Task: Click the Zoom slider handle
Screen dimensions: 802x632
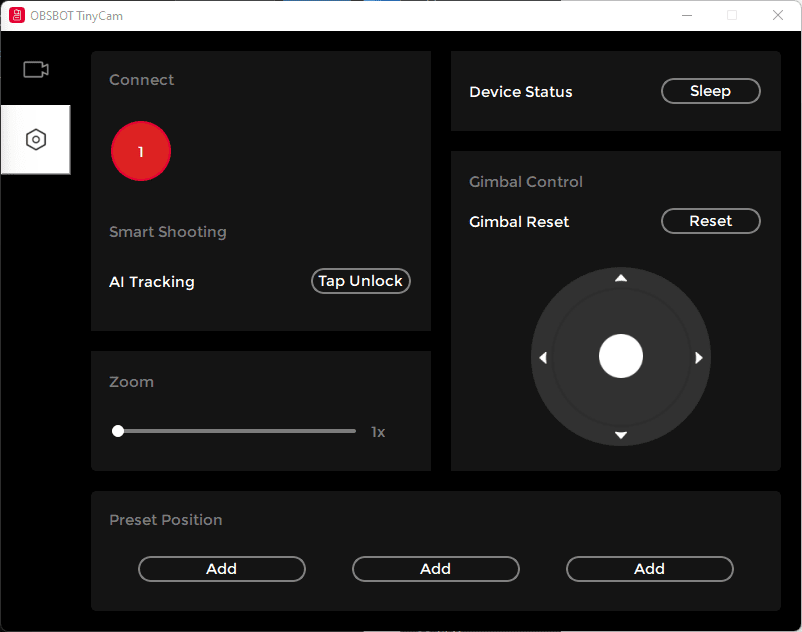Action: [118, 431]
